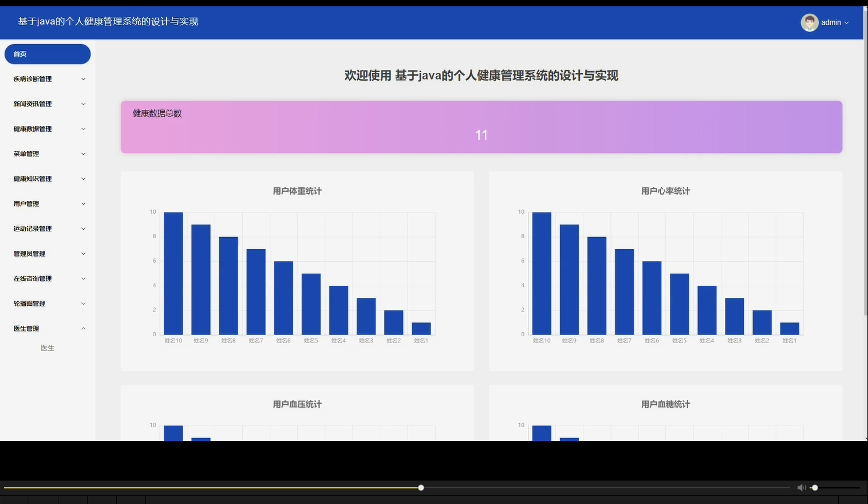
Task: Seek using the video progress bar handle
Action: coord(421,487)
